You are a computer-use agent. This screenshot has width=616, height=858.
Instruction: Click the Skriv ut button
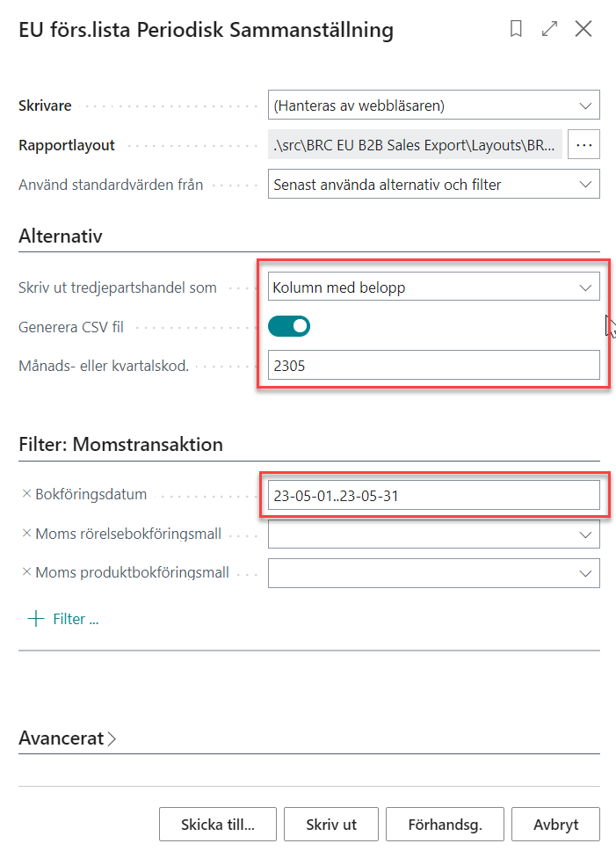331,825
